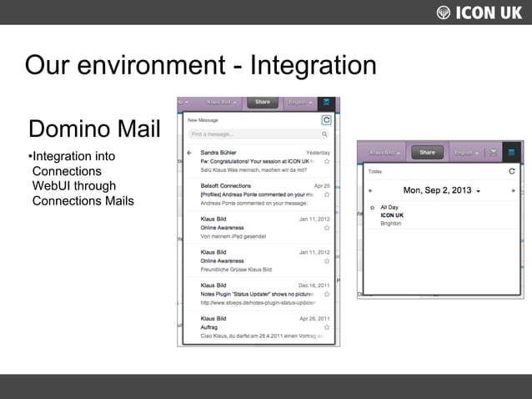Image resolution: width=532 pixels, height=399 pixels.
Task: Click New Message link
Action: (x=203, y=120)
